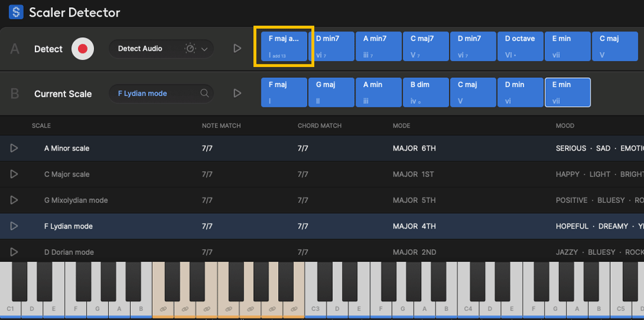Click the detection settings dial icon
Viewport: 644px width, 320px height.
(190, 49)
